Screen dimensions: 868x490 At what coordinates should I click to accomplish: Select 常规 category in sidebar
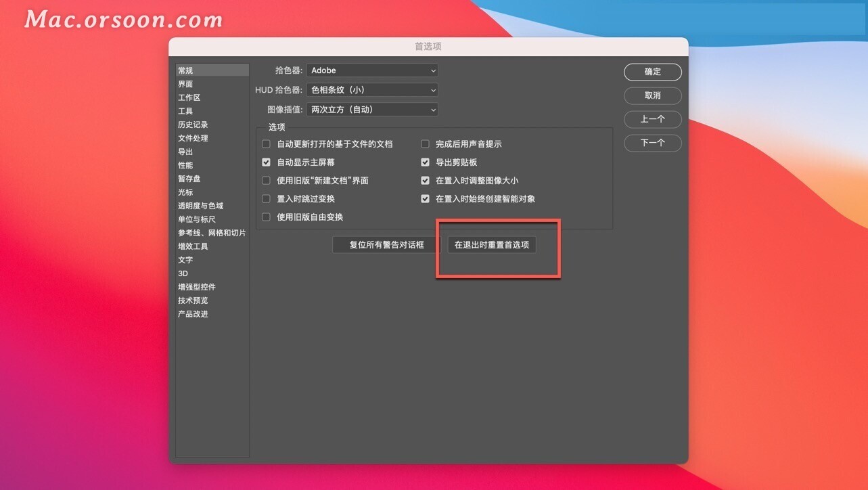coord(212,70)
